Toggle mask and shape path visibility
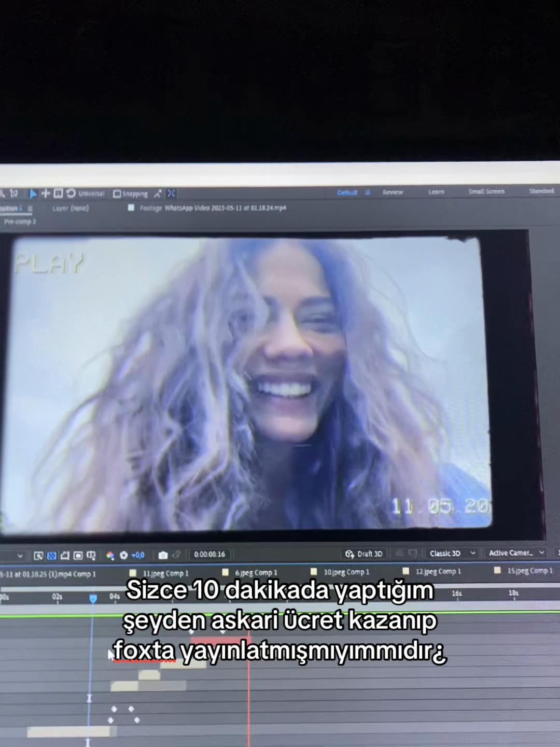The image size is (560, 747). [x=65, y=556]
